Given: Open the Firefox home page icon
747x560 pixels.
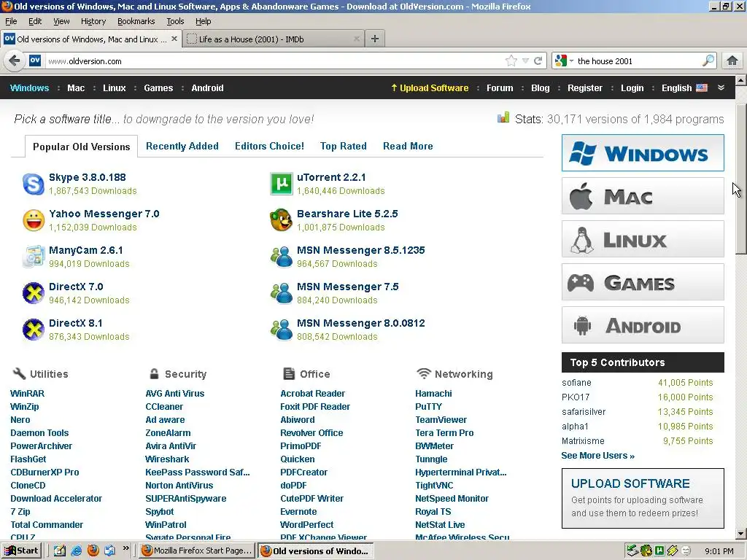Looking at the screenshot, I should pyautogui.click(x=732, y=61).
